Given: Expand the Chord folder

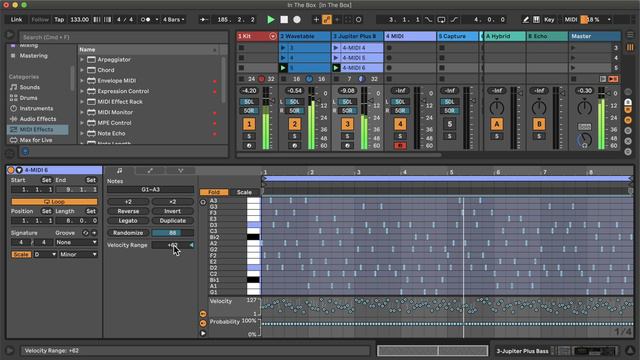Looking at the screenshot, I should pyautogui.click(x=82, y=70).
